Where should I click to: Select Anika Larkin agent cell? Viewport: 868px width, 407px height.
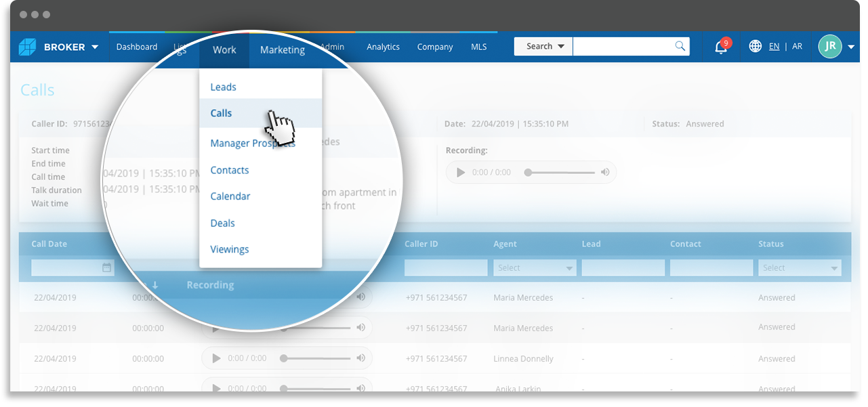click(x=520, y=389)
